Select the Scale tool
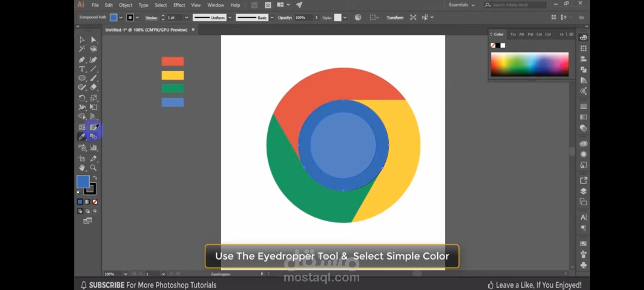The image size is (644, 290). (93, 98)
